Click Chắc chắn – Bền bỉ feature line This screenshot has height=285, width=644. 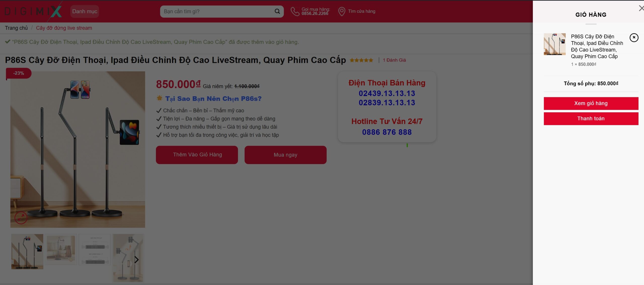point(203,111)
